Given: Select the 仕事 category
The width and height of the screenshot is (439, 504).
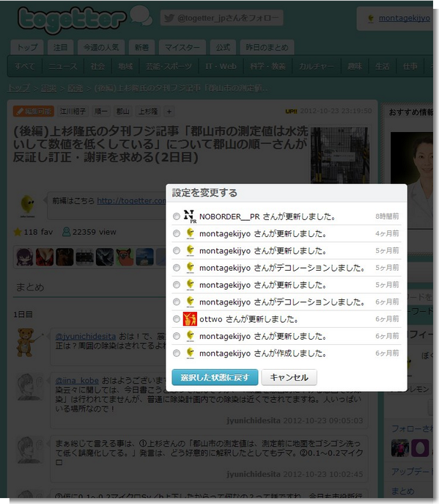Looking at the screenshot, I should click(410, 66).
